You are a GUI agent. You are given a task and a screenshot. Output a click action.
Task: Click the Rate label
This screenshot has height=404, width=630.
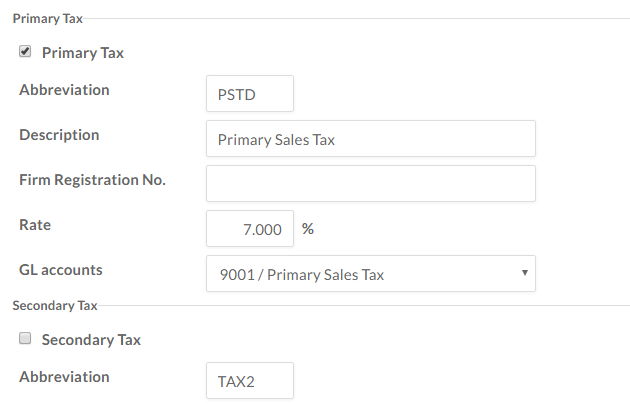pyautogui.click(x=35, y=225)
